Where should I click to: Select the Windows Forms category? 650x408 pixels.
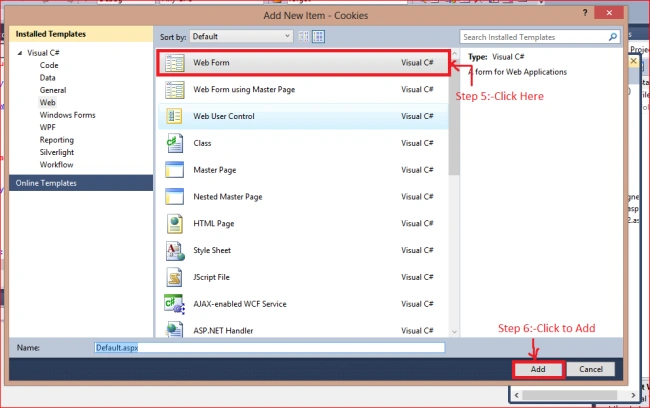[68, 115]
